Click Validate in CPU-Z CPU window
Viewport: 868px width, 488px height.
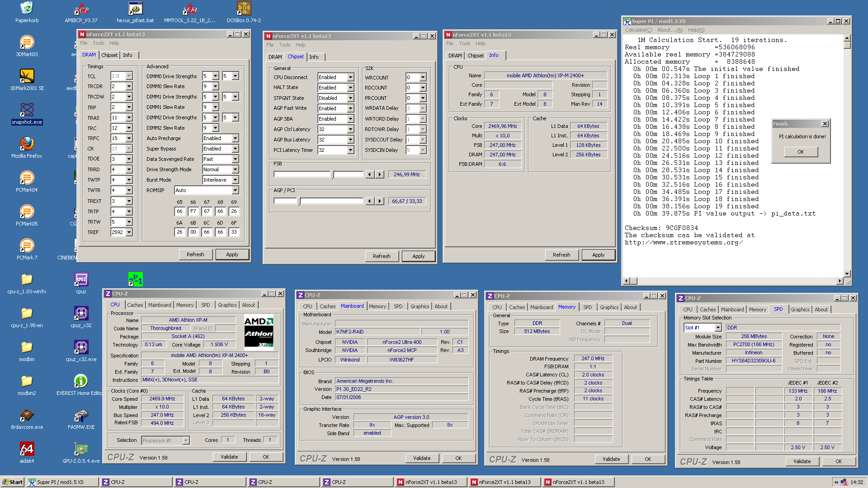(x=229, y=457)
